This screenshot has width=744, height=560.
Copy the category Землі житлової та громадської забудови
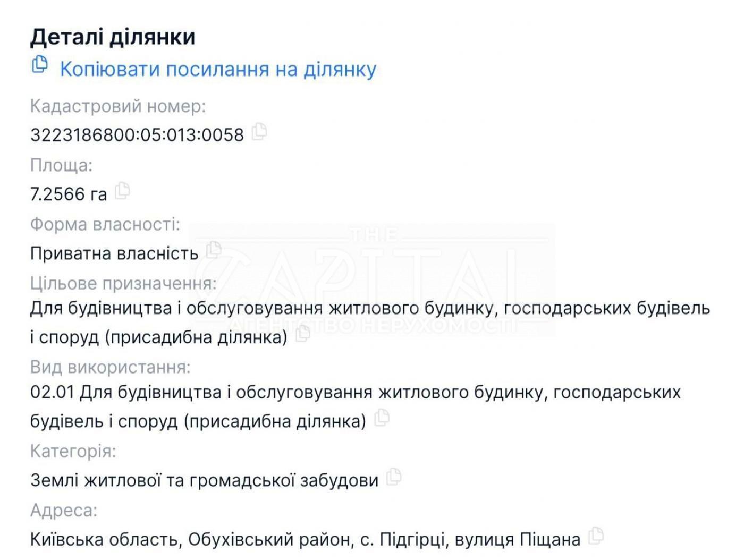click(394, 477)
